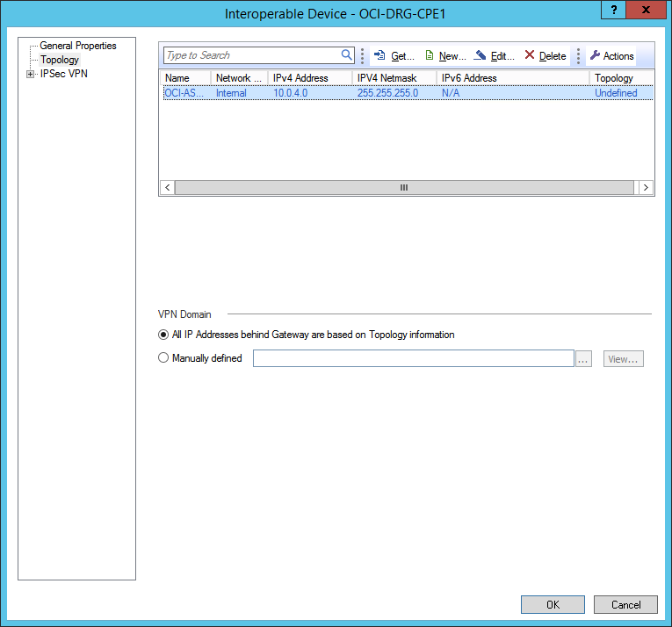Select Topology in the left tree

(x=60, y=60)
